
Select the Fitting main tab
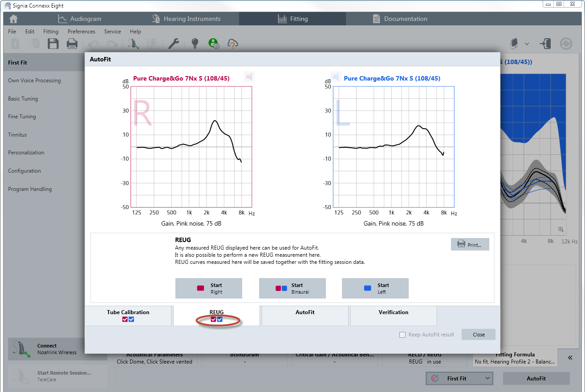coord(292,19)
